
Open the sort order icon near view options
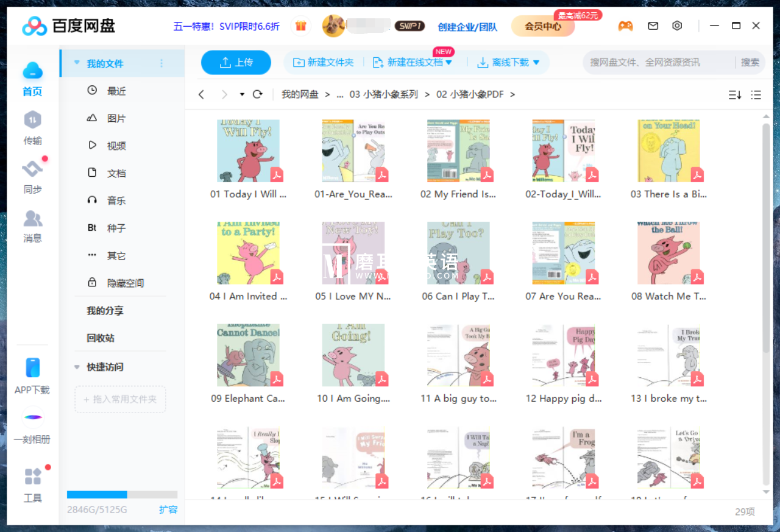point(736,95)
